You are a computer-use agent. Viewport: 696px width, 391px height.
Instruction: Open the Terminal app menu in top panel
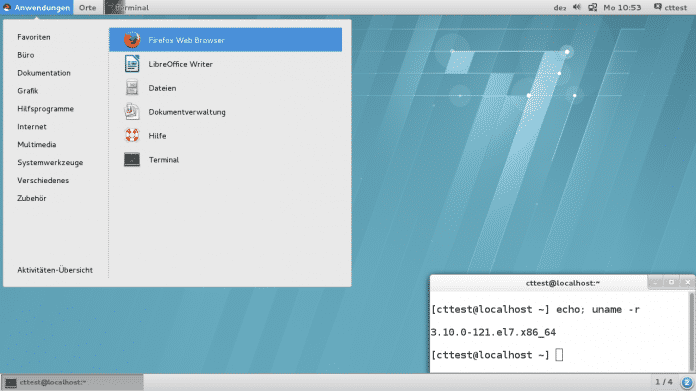pos(128,8)
